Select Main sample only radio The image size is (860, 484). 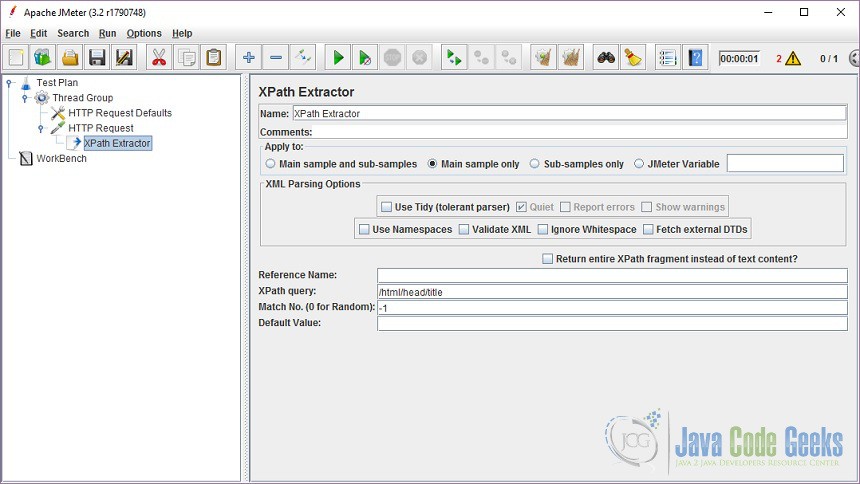coord(432,164)
